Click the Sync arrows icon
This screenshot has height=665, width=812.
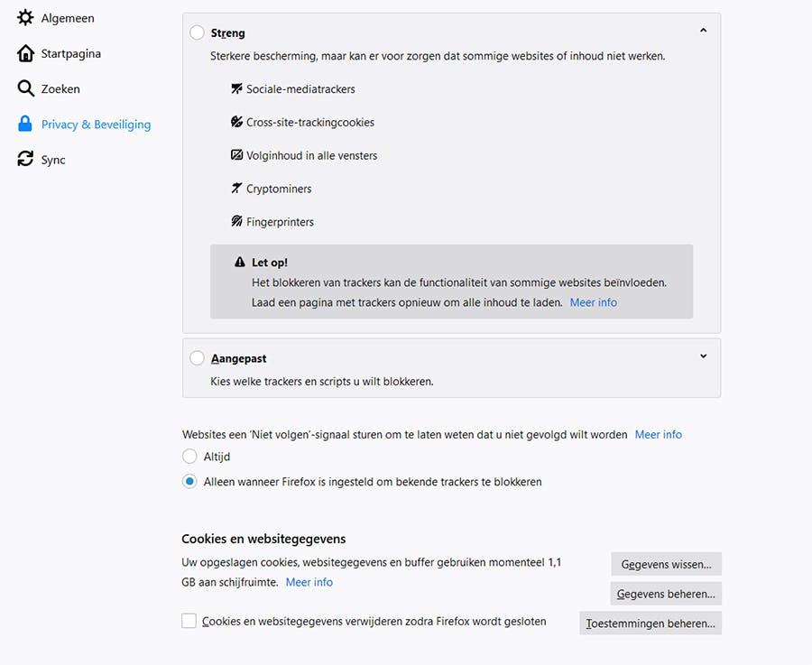coord(25,160)
